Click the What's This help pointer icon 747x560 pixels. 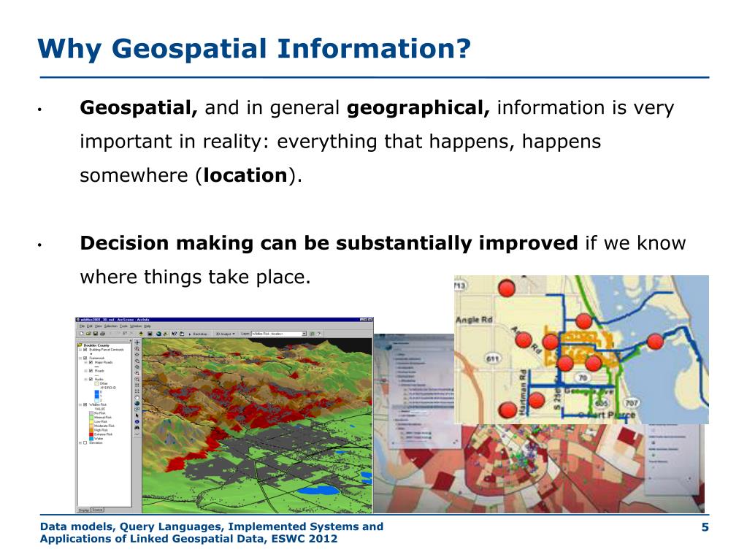(175, 334)
